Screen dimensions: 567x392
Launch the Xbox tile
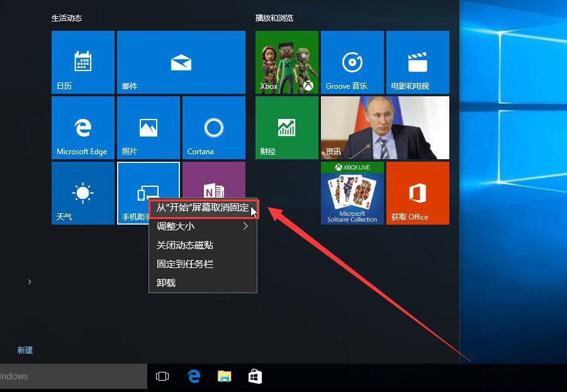click(x=287, y=62)
